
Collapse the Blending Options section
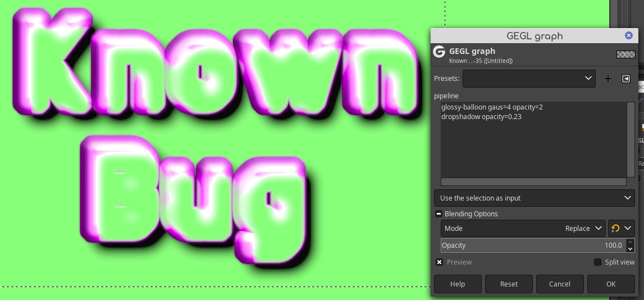click(x=439, y=213)
